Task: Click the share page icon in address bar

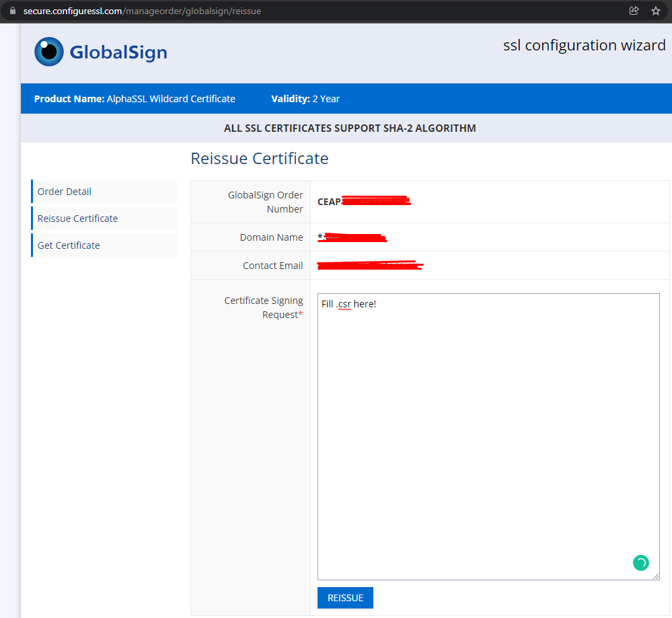Action: pyautogui.click(x=634, y=11)
